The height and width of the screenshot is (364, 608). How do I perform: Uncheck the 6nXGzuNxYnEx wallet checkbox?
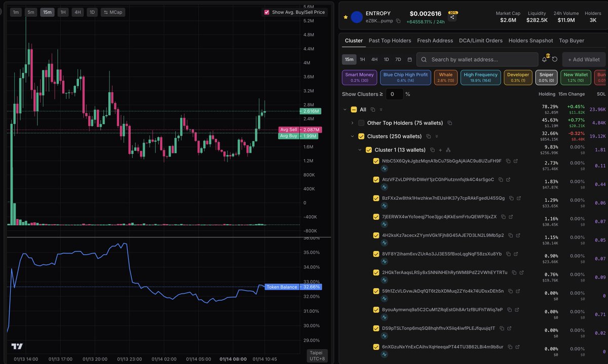coord(376,347)
